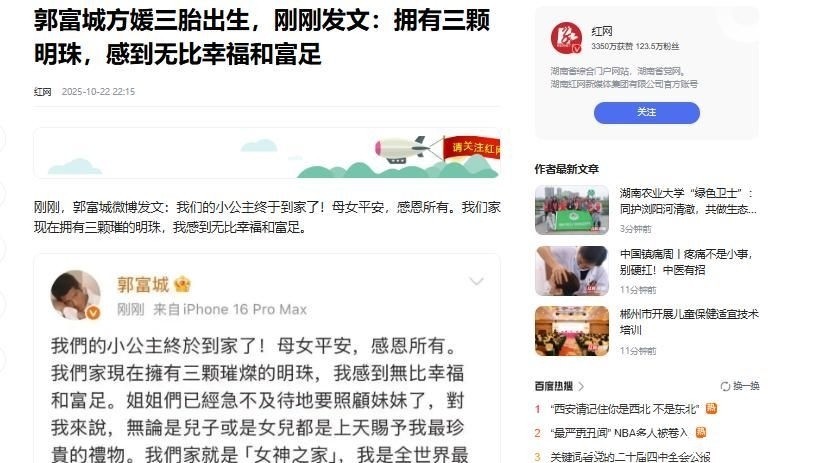Open hot search 西安请记住你是西北 不是东北
830x463 pixels.
[625, 409]
